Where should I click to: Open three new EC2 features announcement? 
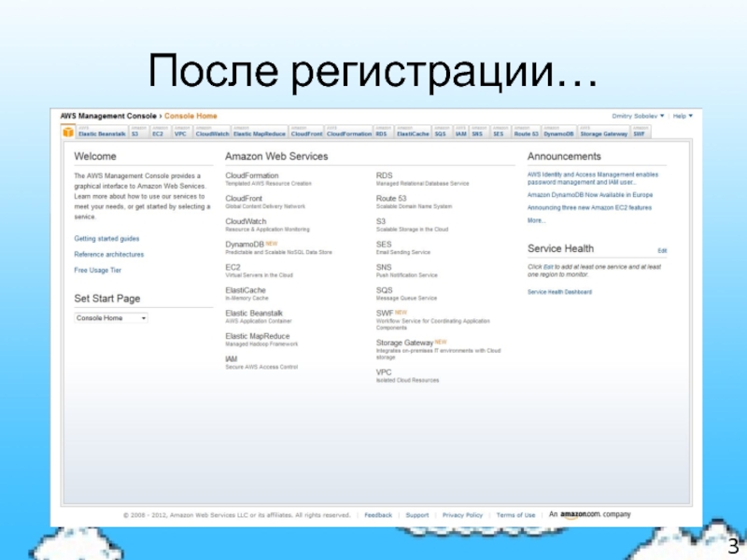pyautogui.click(x=589, y=207)
